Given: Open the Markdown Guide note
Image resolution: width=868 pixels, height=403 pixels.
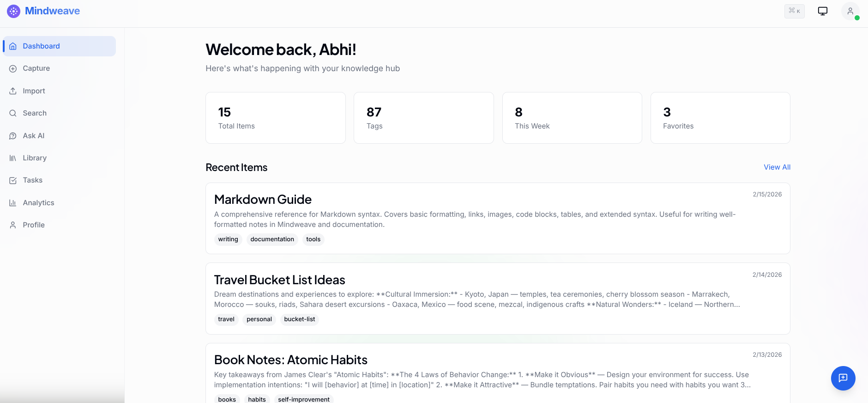Looking at the screenshot, I should (x=262, y=199).
